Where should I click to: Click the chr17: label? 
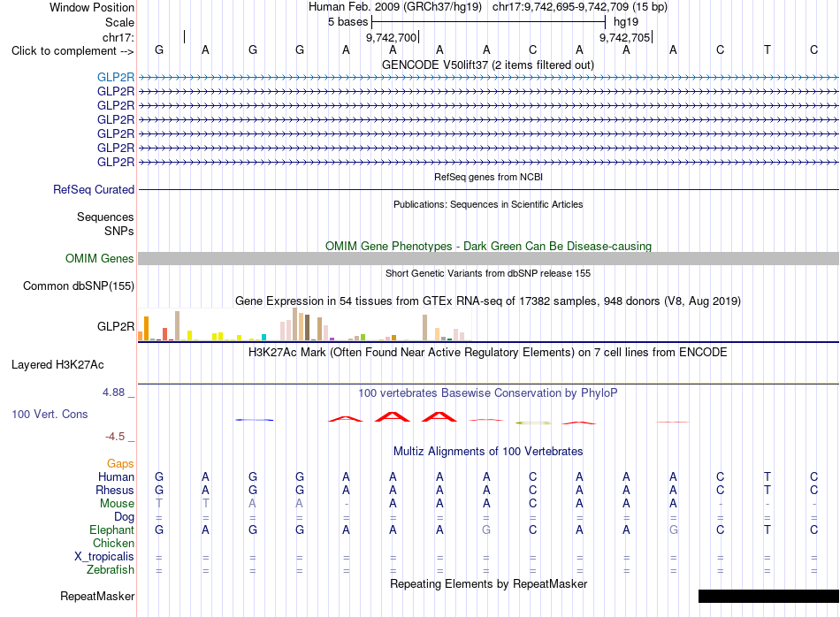[x=118, y=37]
